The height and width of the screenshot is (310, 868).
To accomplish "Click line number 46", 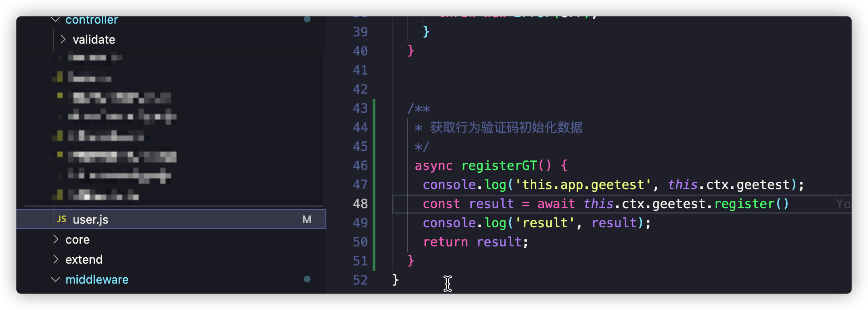I will (x=360, y=165).
